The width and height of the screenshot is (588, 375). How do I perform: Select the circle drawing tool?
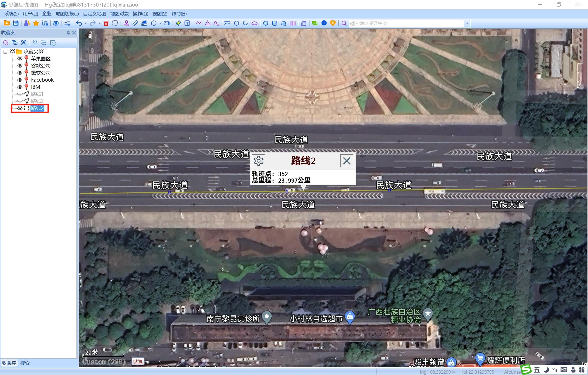point(237,23)
